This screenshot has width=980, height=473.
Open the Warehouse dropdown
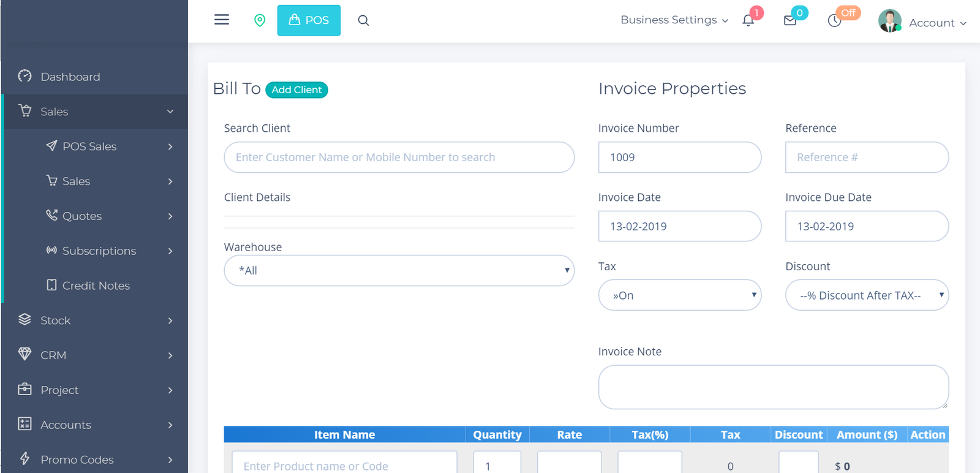point(399,271)
